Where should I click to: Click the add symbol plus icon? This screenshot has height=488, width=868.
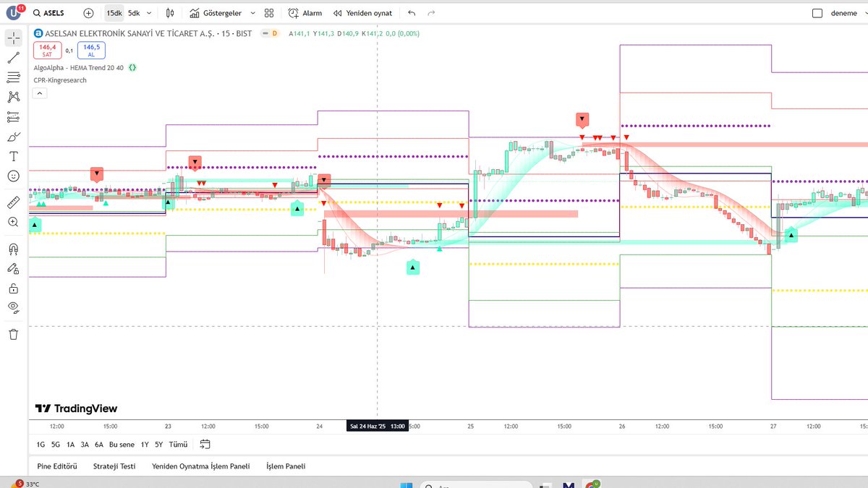88,13
